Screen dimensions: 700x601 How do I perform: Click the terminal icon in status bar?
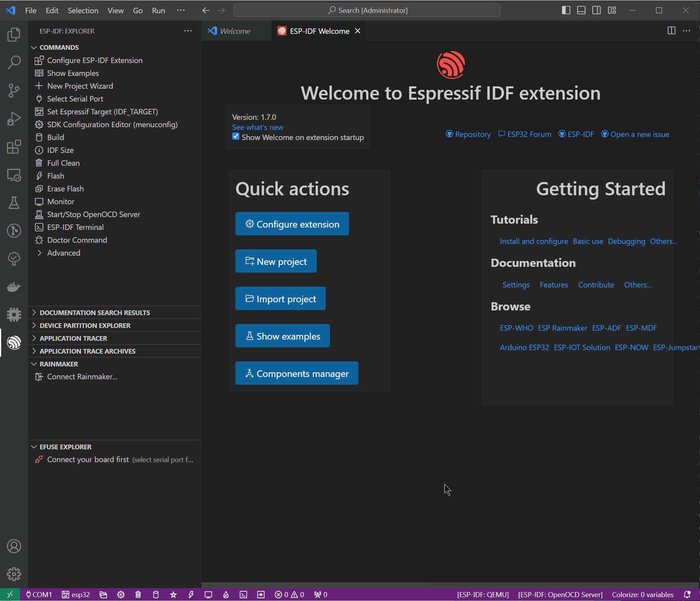[x=243, y=594]
